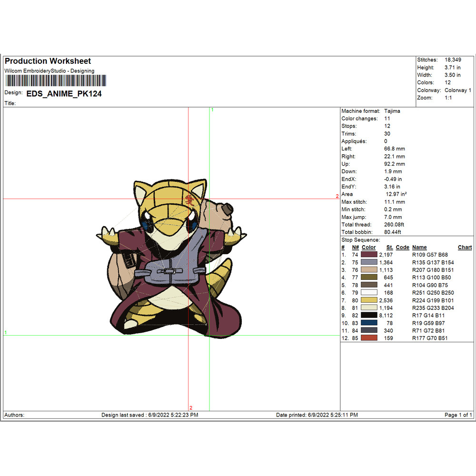This screenshot has width=476, height=476.
Task: Click the barcode under the worksheet title
Action: 55,80
